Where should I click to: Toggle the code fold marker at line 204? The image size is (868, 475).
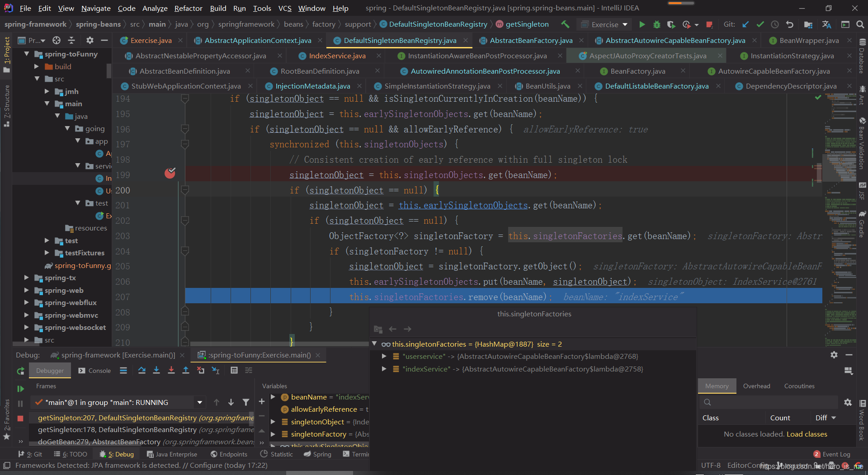coord(184,251)
